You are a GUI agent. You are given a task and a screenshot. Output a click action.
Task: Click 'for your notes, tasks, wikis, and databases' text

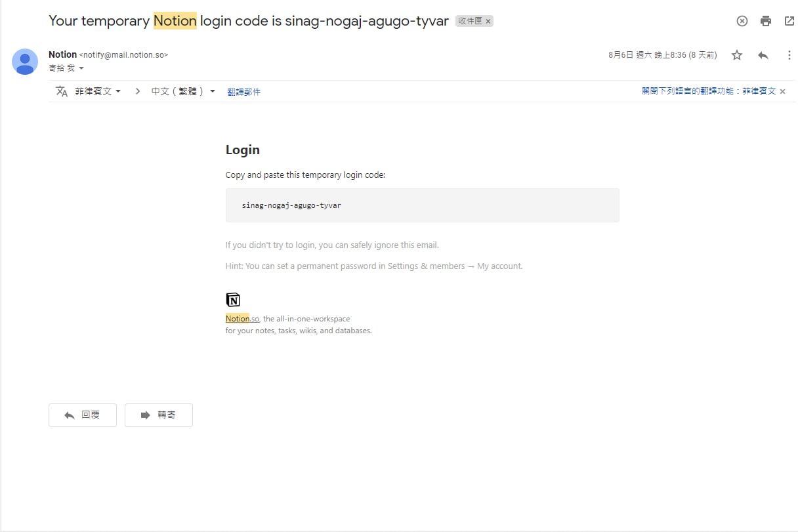[x=299, y=331]
